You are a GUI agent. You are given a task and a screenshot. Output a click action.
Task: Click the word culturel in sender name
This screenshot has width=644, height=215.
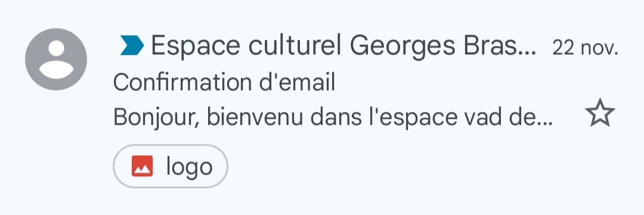(295, 45)
